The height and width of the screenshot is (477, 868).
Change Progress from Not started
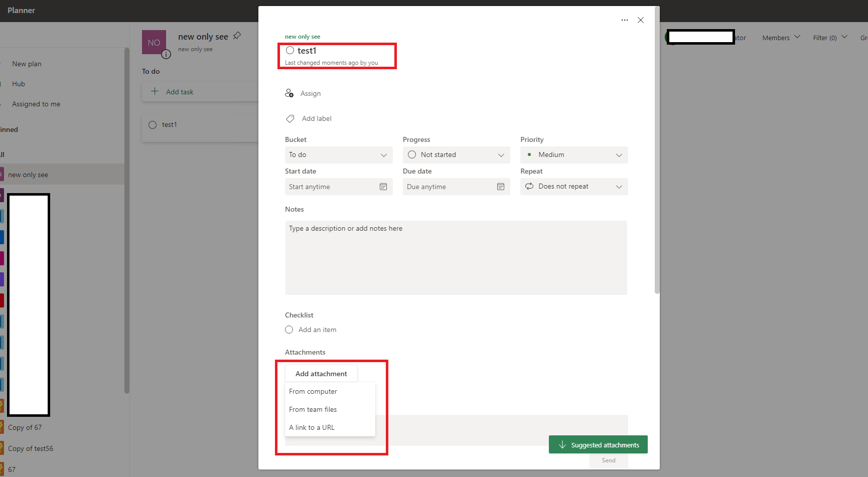pyautogui.click(x=456, y=154)
